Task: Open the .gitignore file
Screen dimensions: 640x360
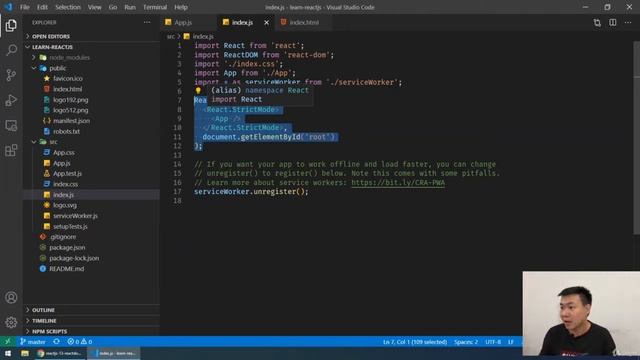Action: (63, 237)
